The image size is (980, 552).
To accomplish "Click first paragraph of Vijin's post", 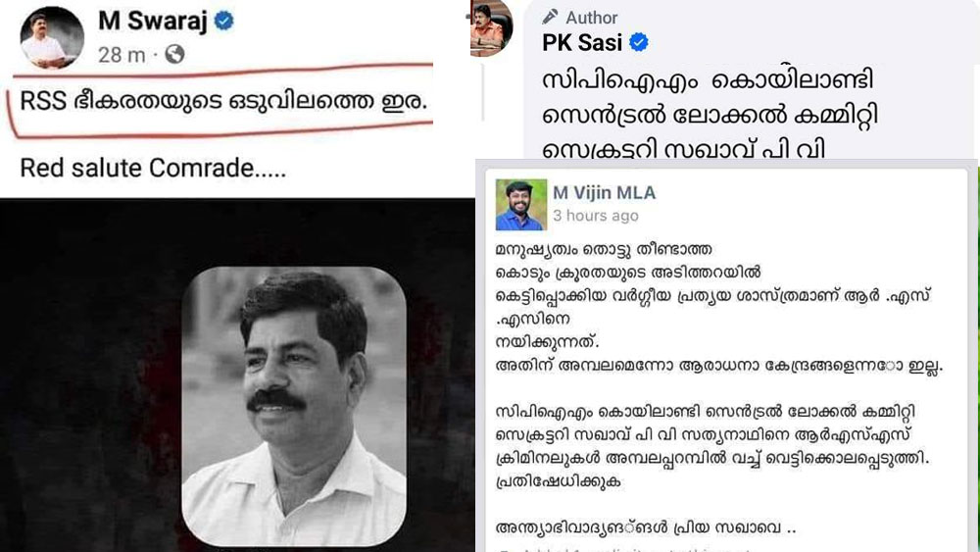I will pyautogui.click(x=718, y=307).
